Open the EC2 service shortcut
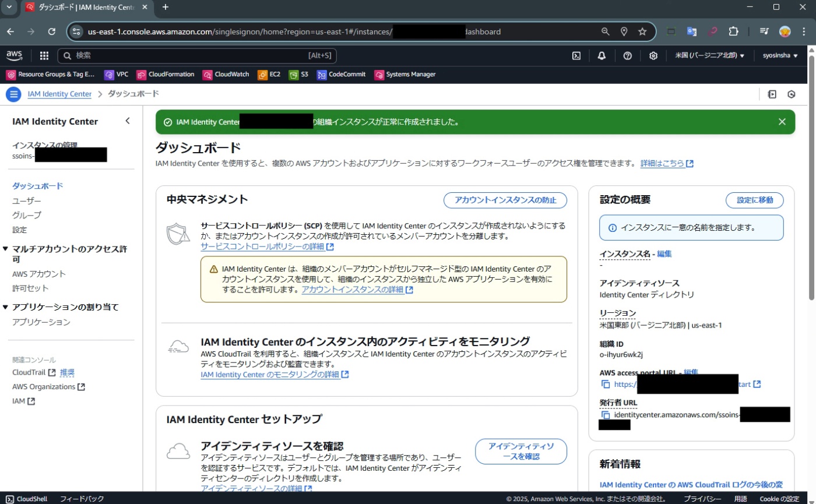Screen dimensions: 816x504 [x=269, y=75]
